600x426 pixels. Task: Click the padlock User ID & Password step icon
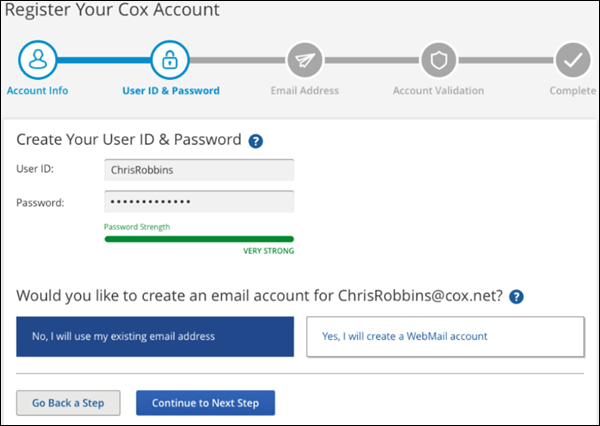170,60
